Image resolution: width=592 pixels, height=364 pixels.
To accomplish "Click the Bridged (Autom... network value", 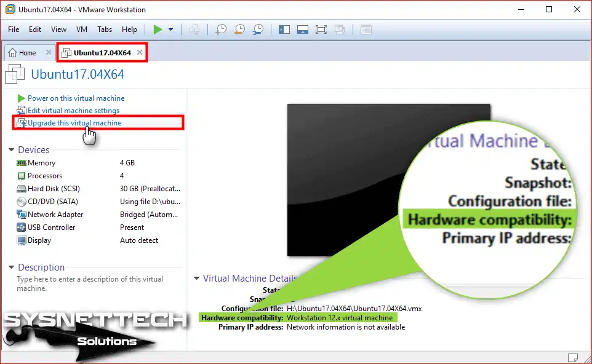I will click(149, 214).
